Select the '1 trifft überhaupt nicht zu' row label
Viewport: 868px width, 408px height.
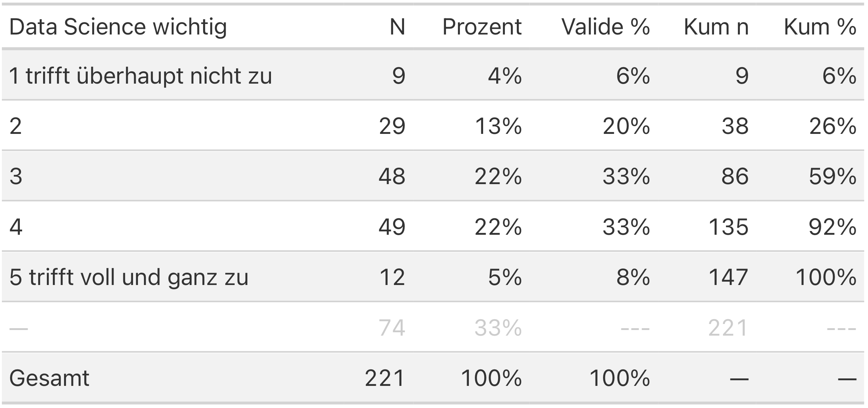(141, 76)
